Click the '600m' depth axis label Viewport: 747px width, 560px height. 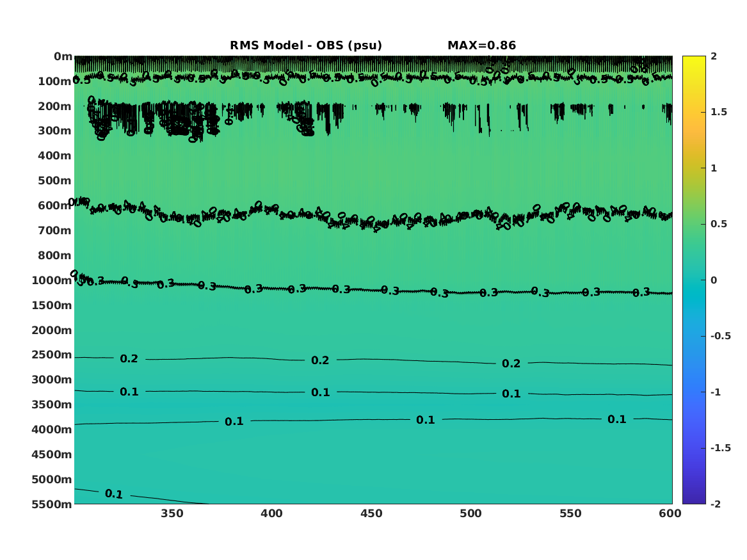55,205
